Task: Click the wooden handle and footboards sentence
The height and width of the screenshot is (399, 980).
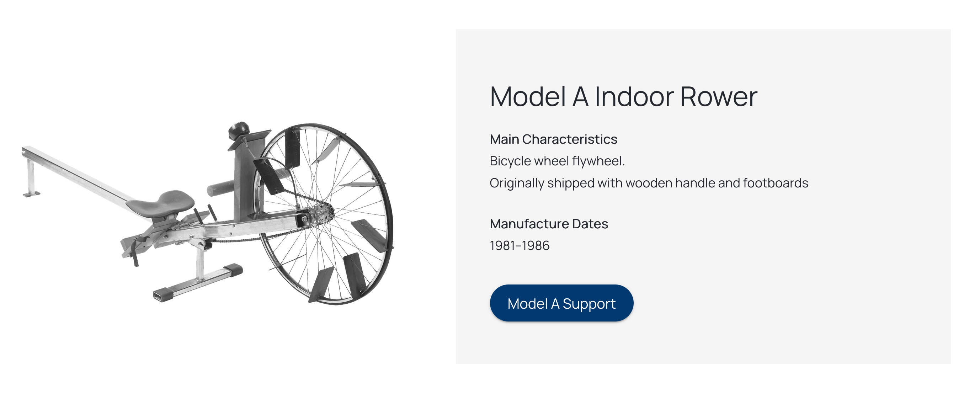Action: [x=649, y=183]
